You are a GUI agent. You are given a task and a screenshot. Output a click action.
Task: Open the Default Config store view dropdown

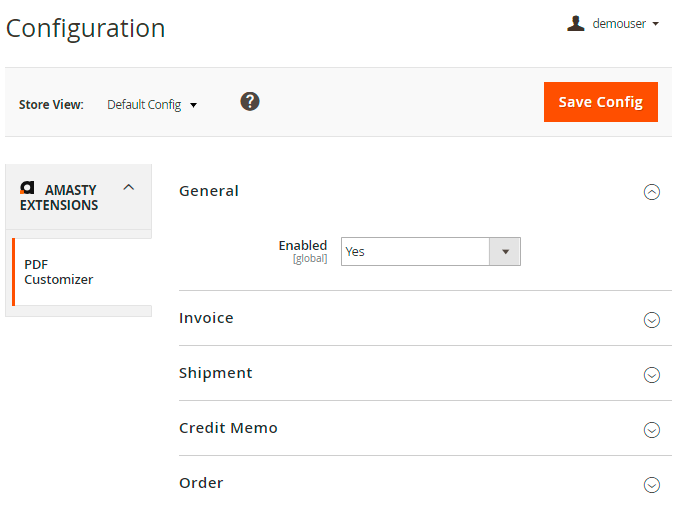pos(152,105)
